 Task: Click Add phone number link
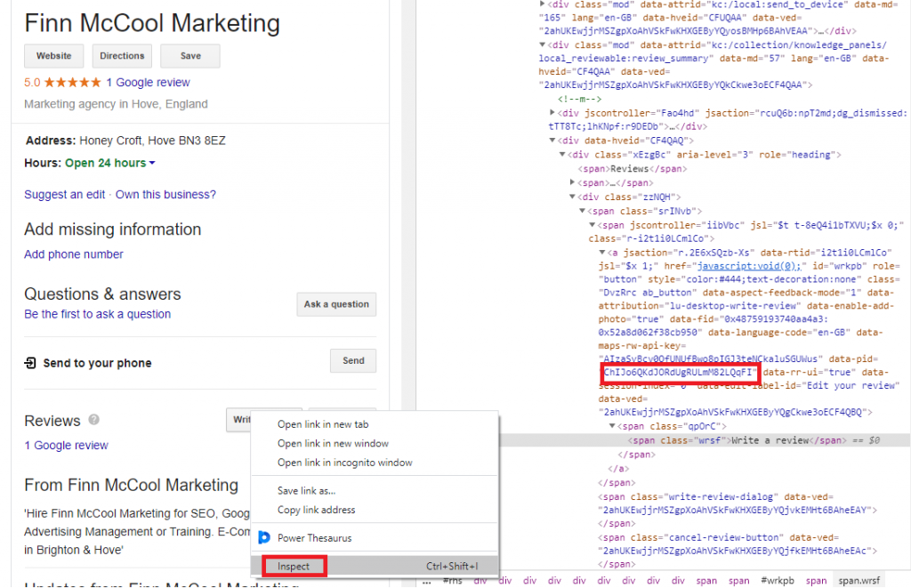click(x=74, y=254)
